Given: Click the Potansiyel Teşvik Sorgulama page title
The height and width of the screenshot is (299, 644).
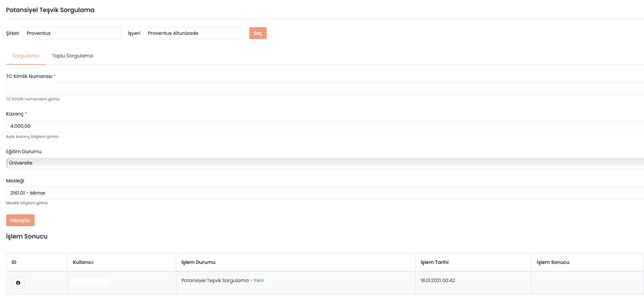Looking at the screenshot, I should point(50,10).
